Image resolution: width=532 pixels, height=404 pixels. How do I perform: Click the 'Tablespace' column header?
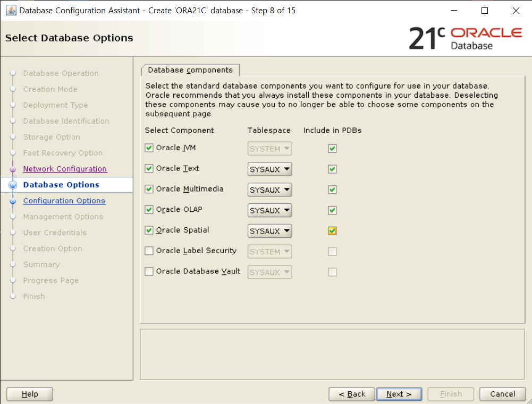(269, 131)
